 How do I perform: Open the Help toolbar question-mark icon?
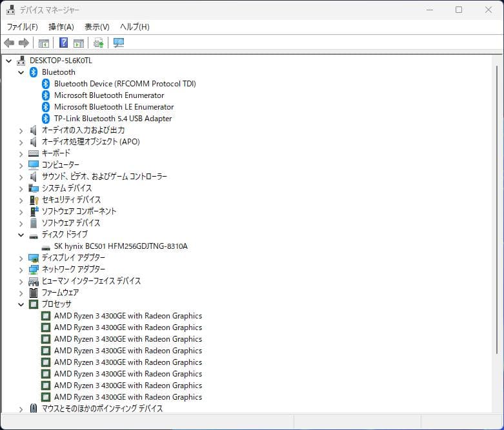tap(64, 43)
